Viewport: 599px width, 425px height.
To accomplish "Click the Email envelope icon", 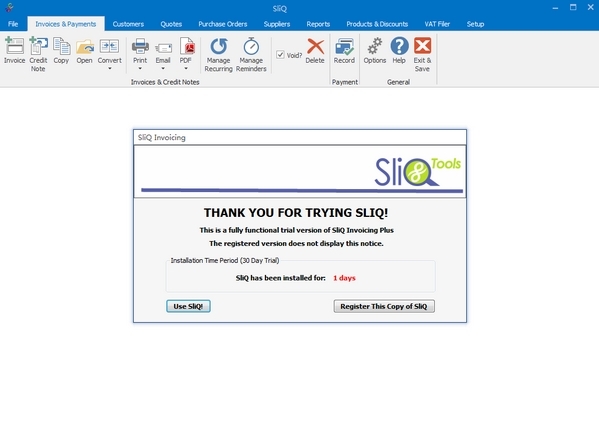I will [x=163, y=48].
